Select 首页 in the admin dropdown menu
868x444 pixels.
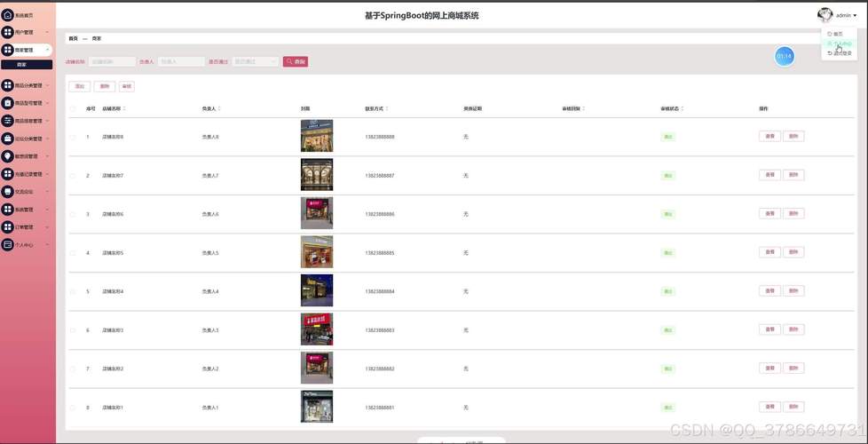tap(838, 34)
